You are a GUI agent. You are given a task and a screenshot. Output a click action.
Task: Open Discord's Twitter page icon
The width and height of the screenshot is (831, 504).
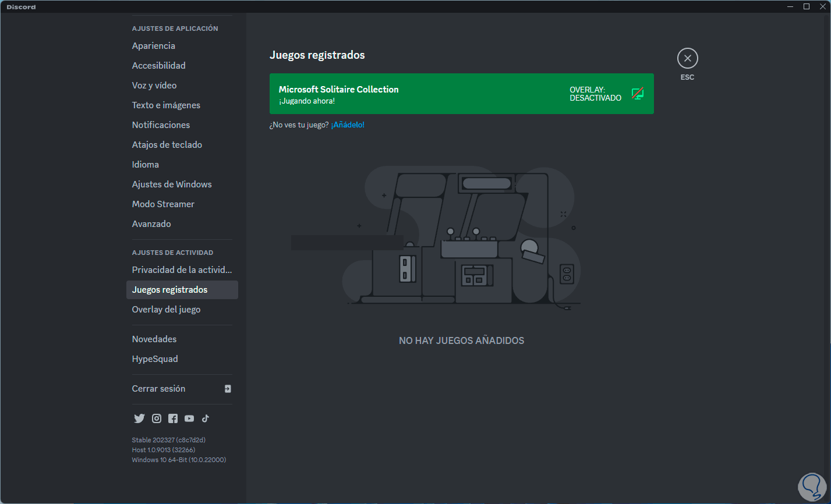pyautogui.click(x=139, y=418)
